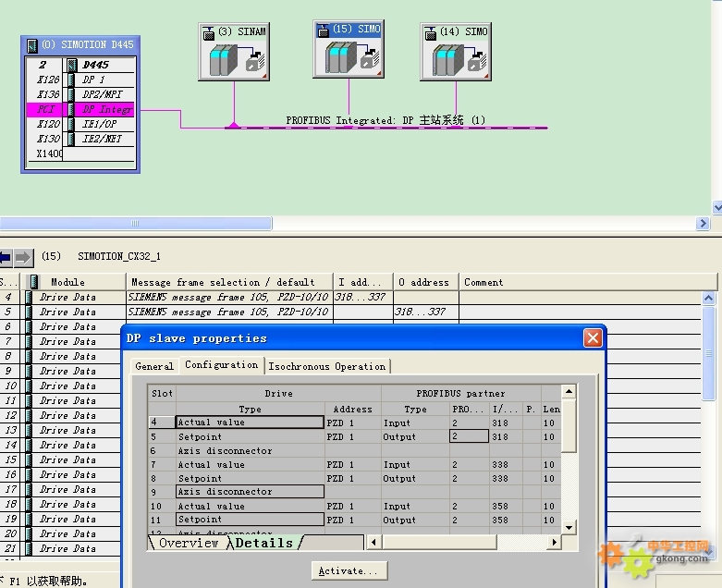Click the Message frame selection column header
The image size is (722, 588).
click(229, 282)
